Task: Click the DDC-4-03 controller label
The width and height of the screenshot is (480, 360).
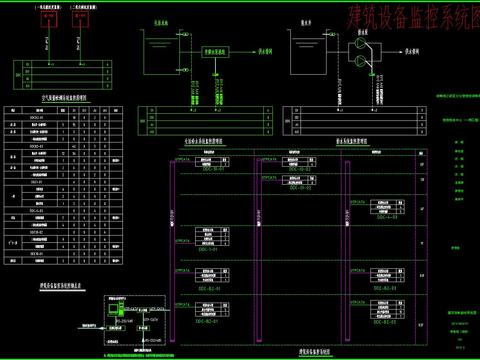Action: 387,217
